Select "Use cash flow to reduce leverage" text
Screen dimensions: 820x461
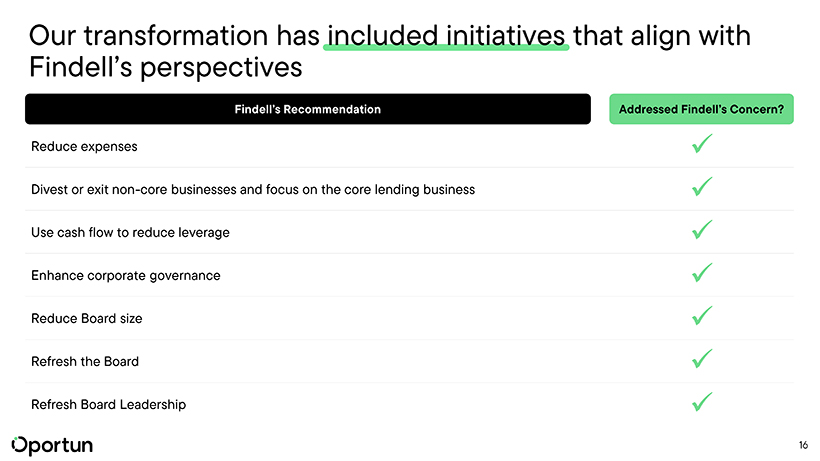pos(130,232)
